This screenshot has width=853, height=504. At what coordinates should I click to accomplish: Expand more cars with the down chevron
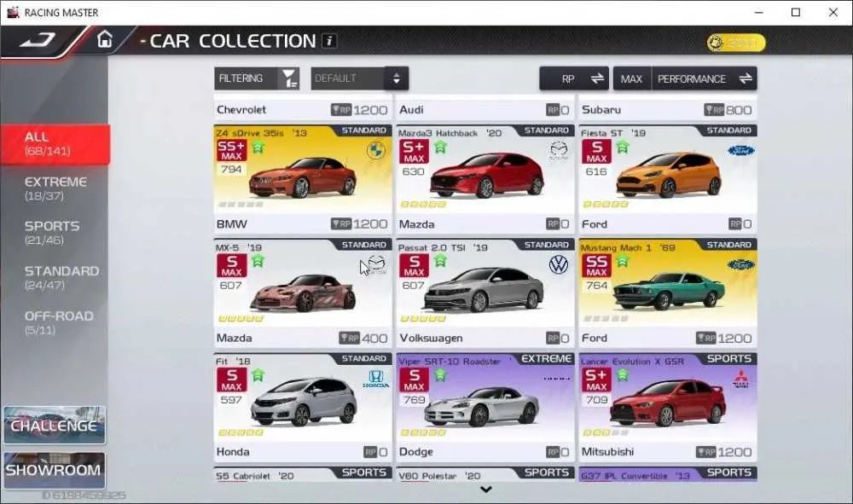pos(486,490)
